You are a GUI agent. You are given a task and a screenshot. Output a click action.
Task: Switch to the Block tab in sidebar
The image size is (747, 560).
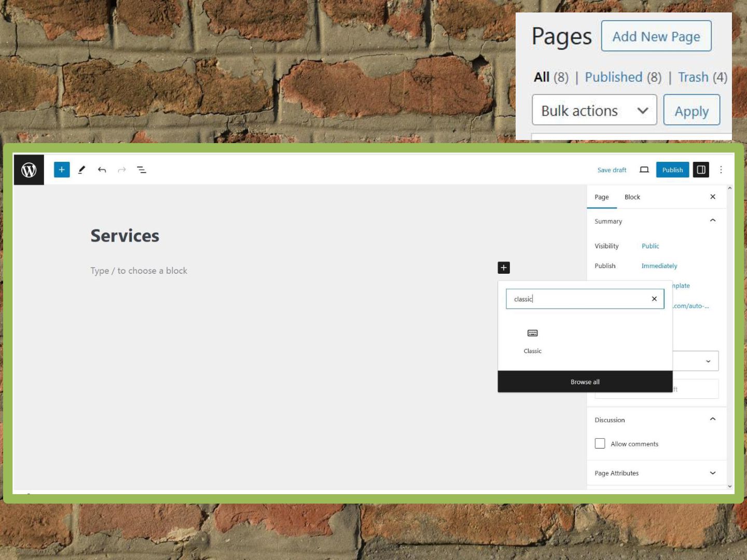coord(632,197)
